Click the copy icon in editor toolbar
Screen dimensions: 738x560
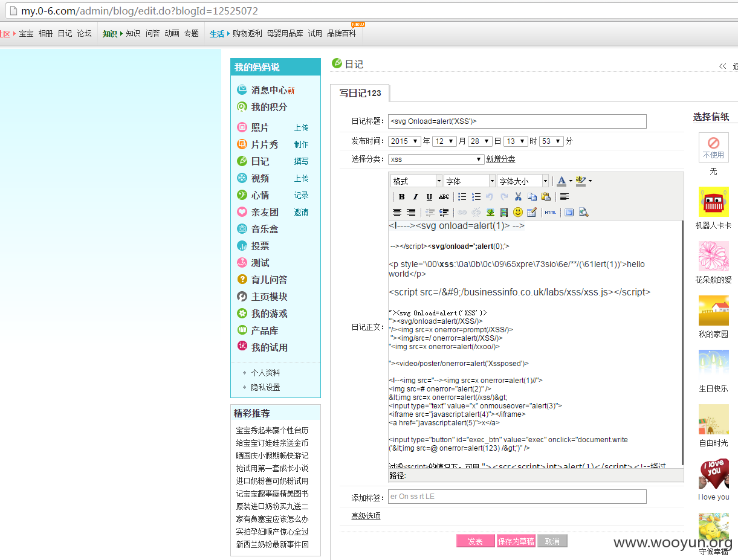point(532,196)
